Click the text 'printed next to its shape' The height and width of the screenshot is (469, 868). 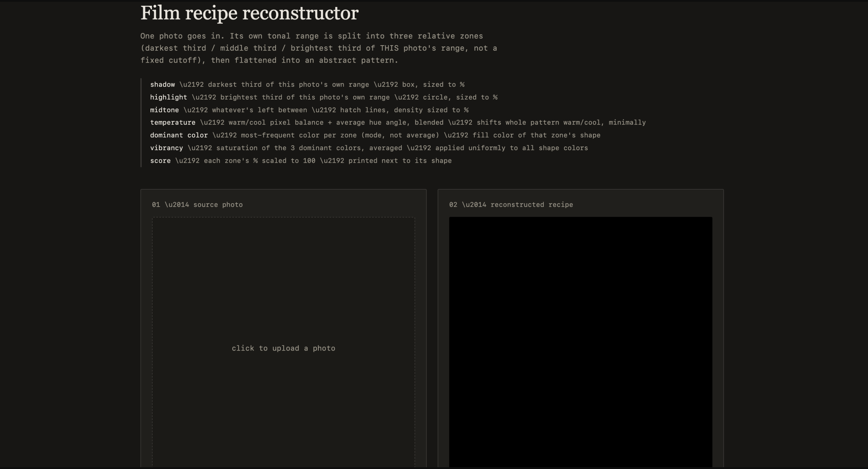pos(400,161)
